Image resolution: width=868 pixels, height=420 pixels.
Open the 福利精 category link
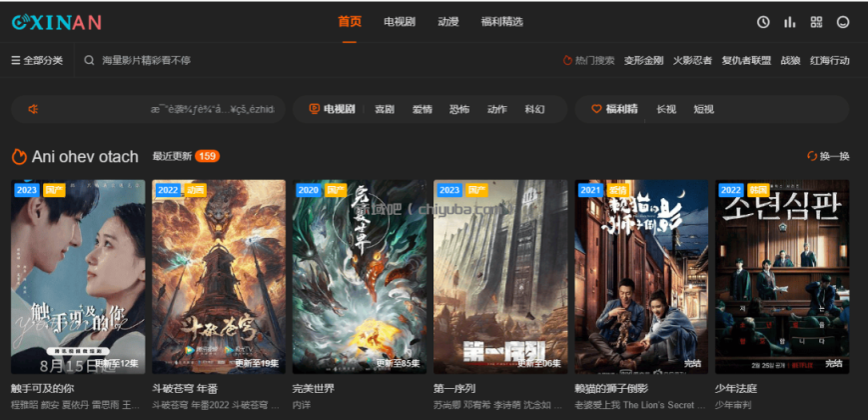tap(621, 109)
